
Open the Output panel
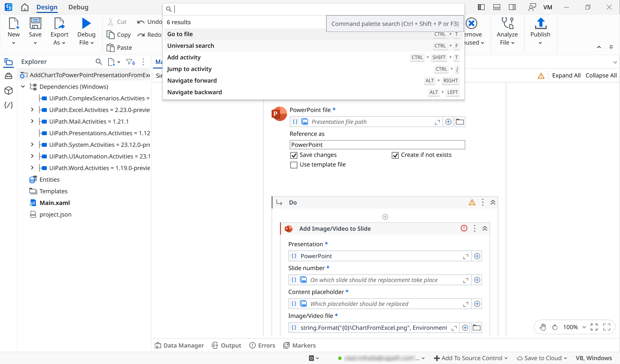pyautogui.click(x=226, y=345)
